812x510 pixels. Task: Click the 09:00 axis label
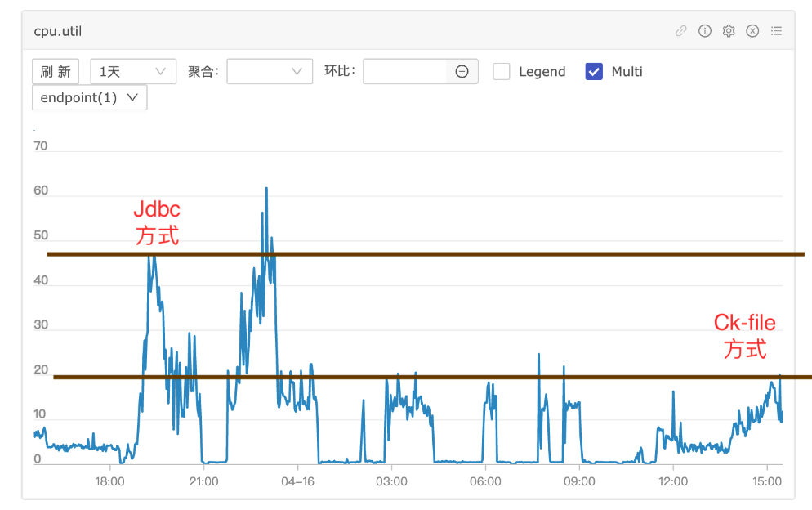tap(579, 481)
